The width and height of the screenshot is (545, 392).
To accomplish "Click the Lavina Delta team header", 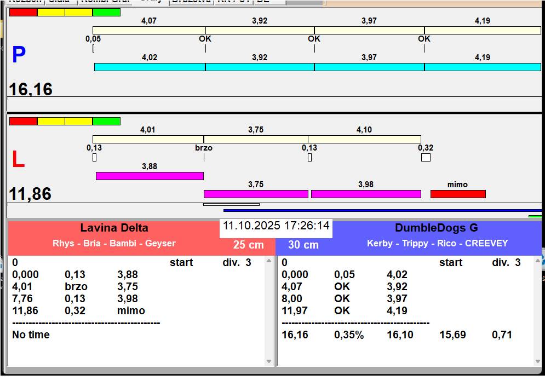I will 114,228.
